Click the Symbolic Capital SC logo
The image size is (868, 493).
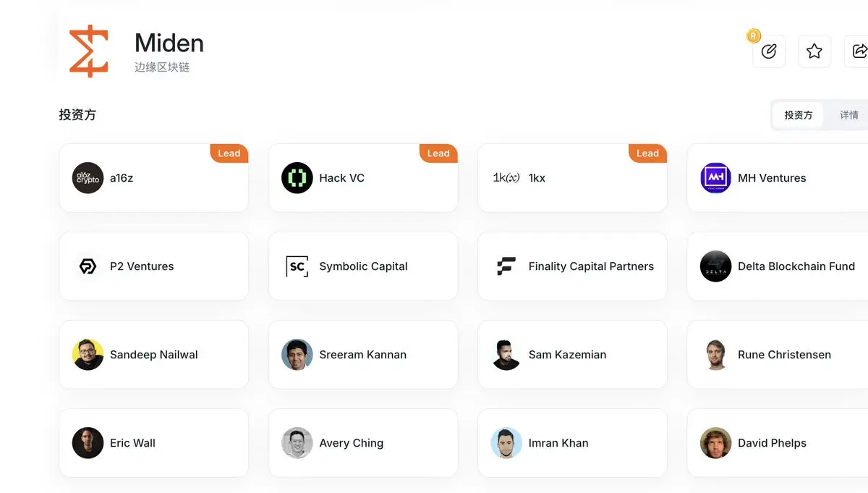point(297,266)
